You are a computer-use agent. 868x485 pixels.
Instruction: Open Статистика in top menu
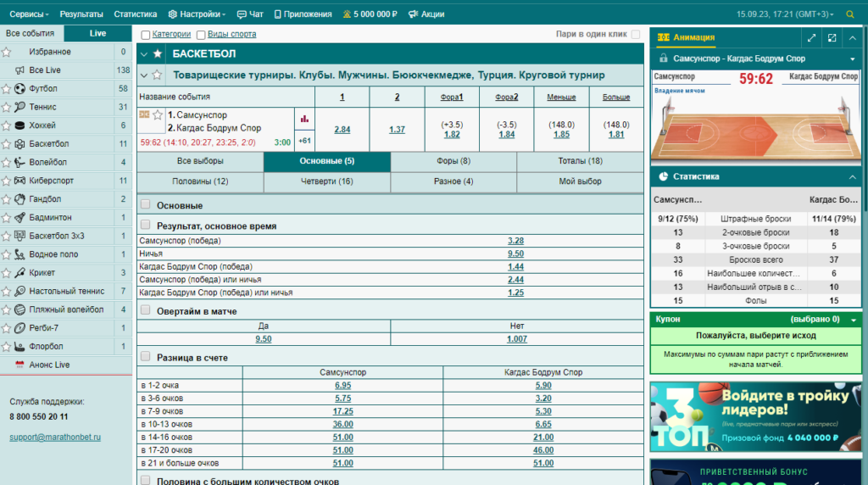(136, 14)
